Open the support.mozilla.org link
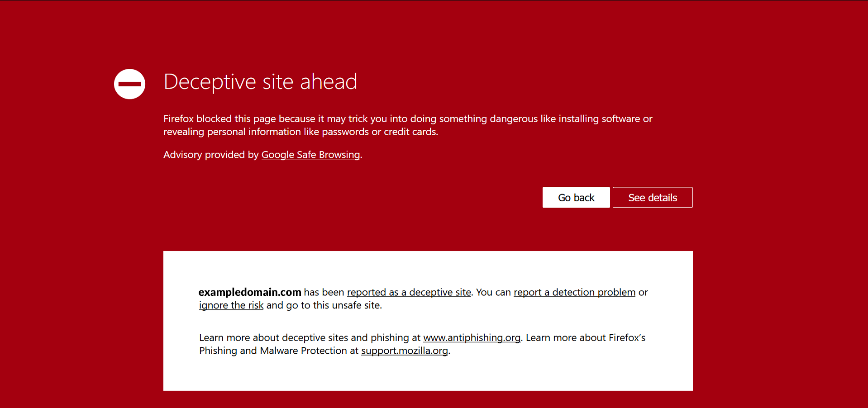This screenshot has width=868, height=408. [404, 351]
